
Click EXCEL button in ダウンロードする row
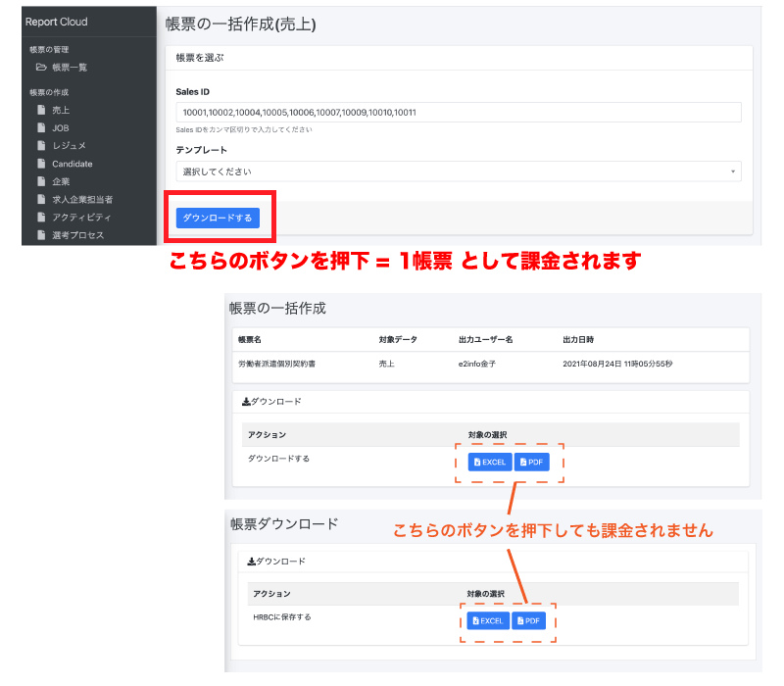tap(490, 462)
